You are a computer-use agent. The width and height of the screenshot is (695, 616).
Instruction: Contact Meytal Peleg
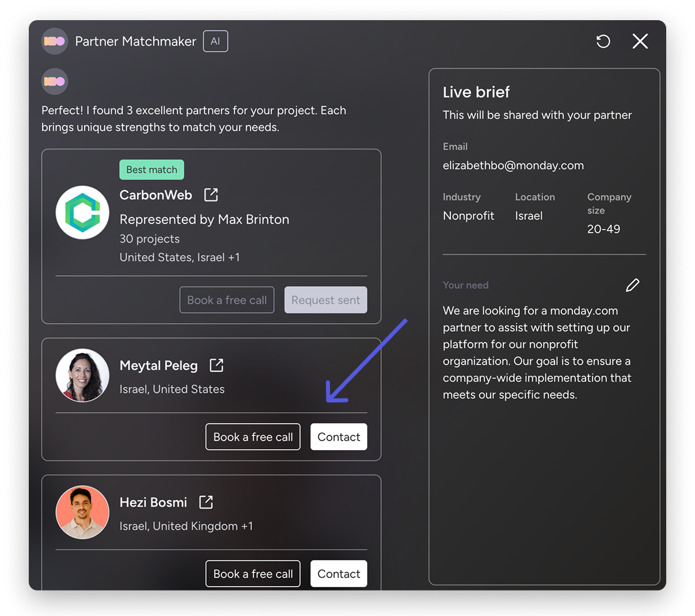(x=339, y=437)
